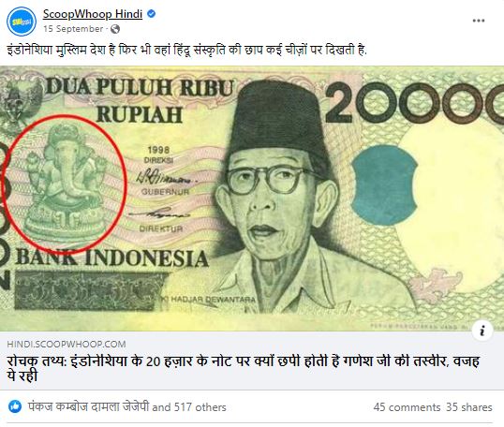Screen dimensions: 504x427
Task: Open ScoopWhoop Hindi profile picture
Action: pyautogui.click(x=22, y=22)
